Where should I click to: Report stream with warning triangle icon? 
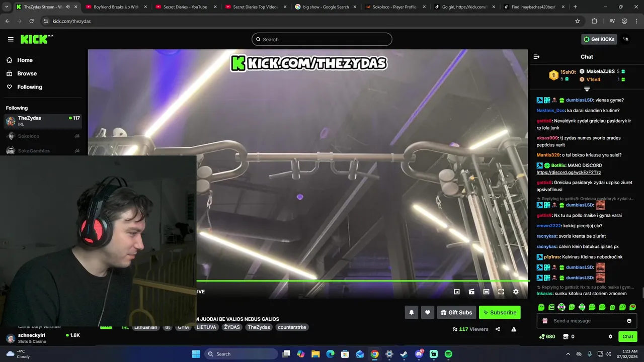click(x=514, y=329)
